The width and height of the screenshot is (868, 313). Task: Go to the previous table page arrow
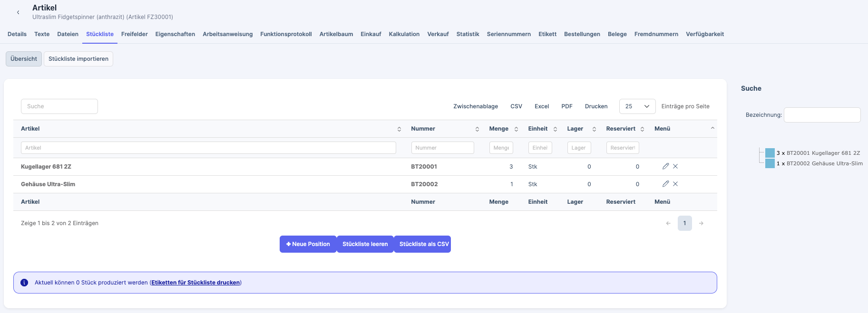click(x=668, y=223)
